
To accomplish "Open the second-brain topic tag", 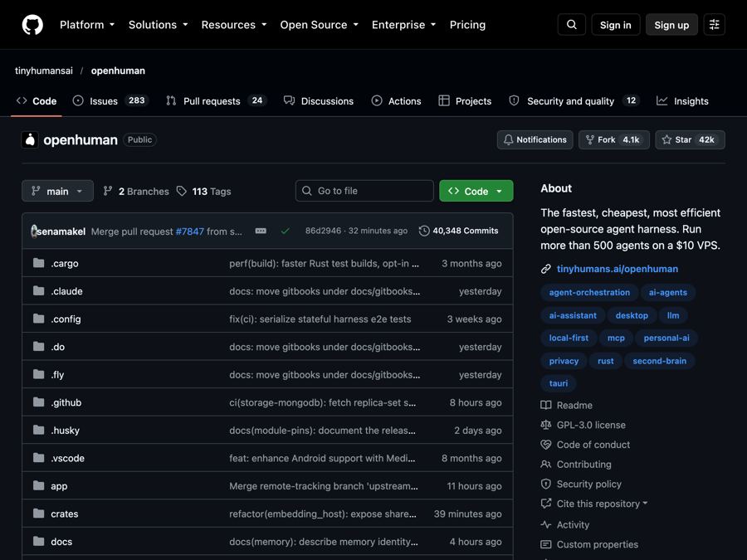I will [x=659, y=361].
